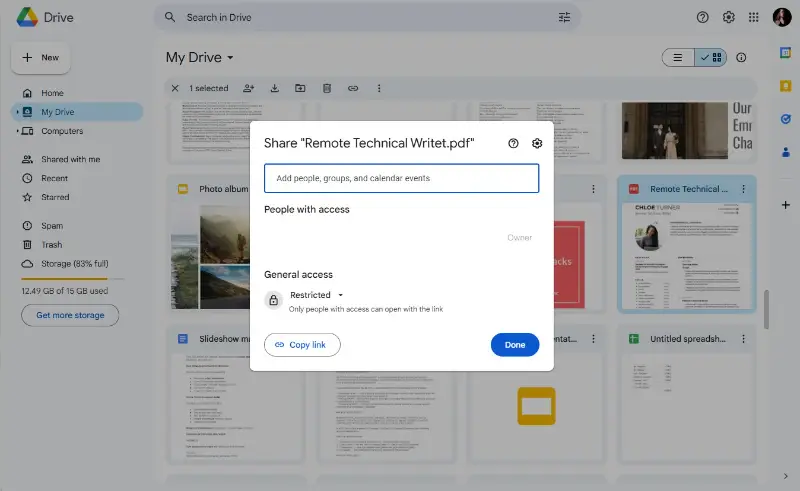Open Google Tasks in the side panel
Viewport: 800px width, 491px height.
[x=785, y=118]
